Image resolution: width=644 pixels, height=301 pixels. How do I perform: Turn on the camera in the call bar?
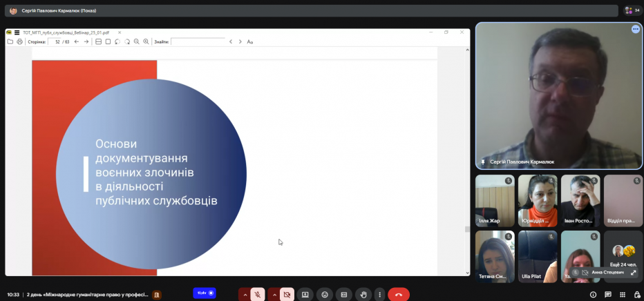(287, 294)
